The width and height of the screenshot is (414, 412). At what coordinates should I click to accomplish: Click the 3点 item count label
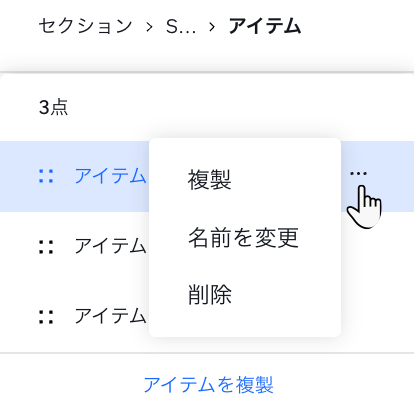(x=53, y=108)
